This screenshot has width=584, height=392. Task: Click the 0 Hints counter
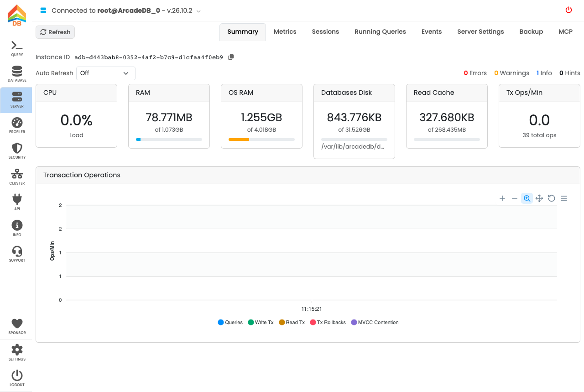point(570,73)
